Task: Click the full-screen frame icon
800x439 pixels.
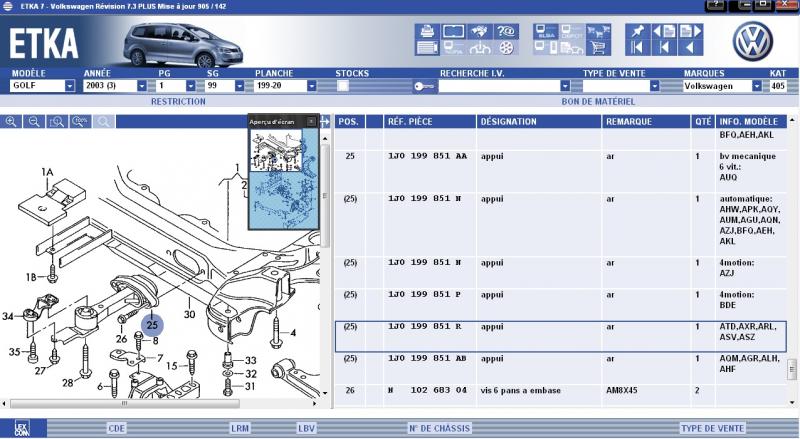Action: coord(453,31)
